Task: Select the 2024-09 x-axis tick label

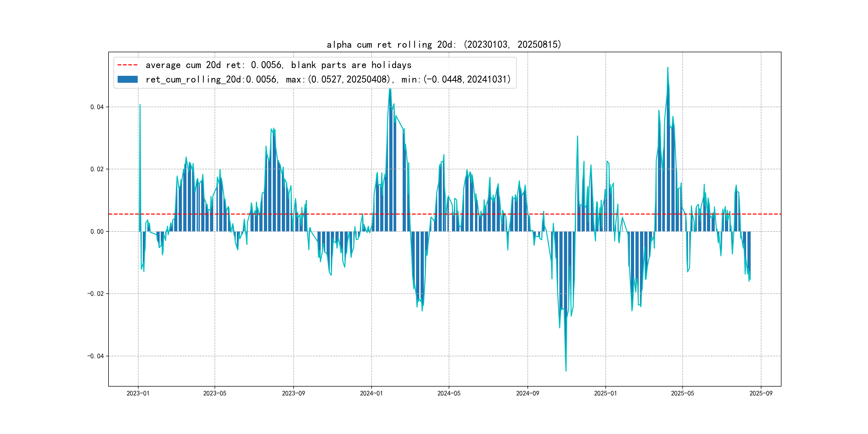Action: (527, 393)
